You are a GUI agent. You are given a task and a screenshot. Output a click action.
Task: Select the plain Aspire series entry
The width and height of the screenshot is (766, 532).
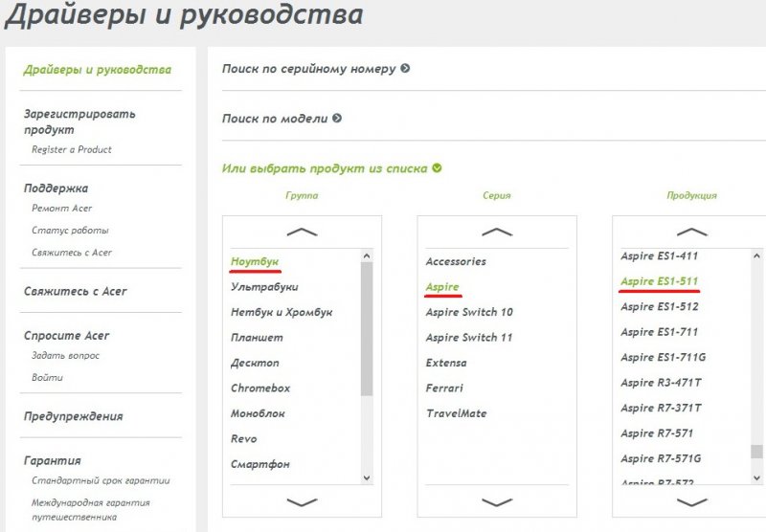click(442, 287)
